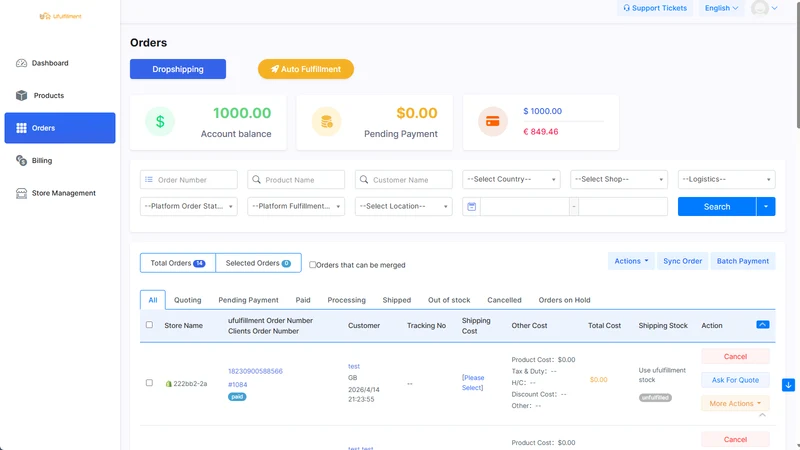Select the Selected Orders tab
The image size is (800, 450).
(258, 263)
